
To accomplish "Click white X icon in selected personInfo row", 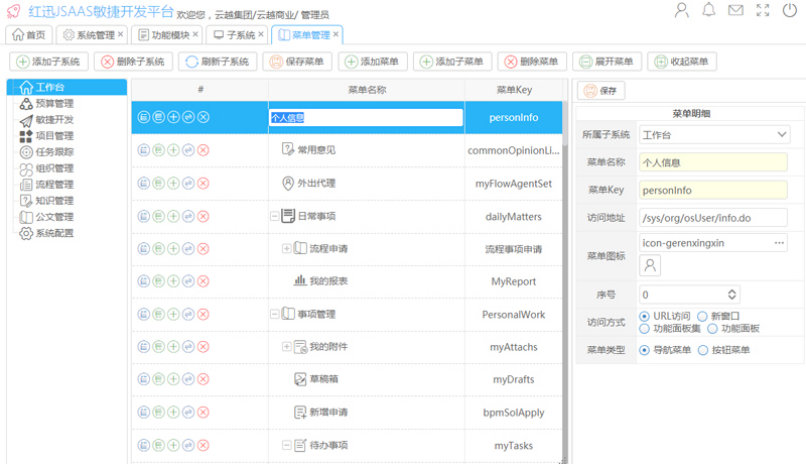I will coord(204,117).
